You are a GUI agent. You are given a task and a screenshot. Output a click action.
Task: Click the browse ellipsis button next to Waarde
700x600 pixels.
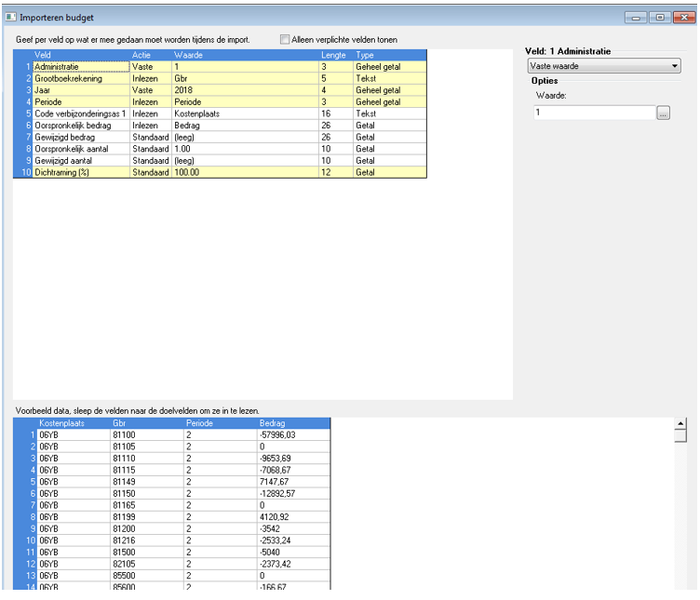pyautogui.click(x=663, y=113)
